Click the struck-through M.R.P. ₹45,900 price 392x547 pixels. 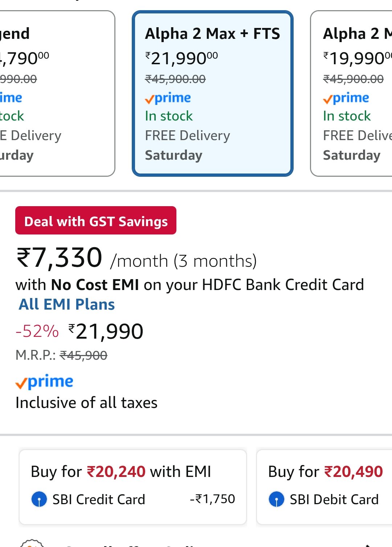pos(83,355)
